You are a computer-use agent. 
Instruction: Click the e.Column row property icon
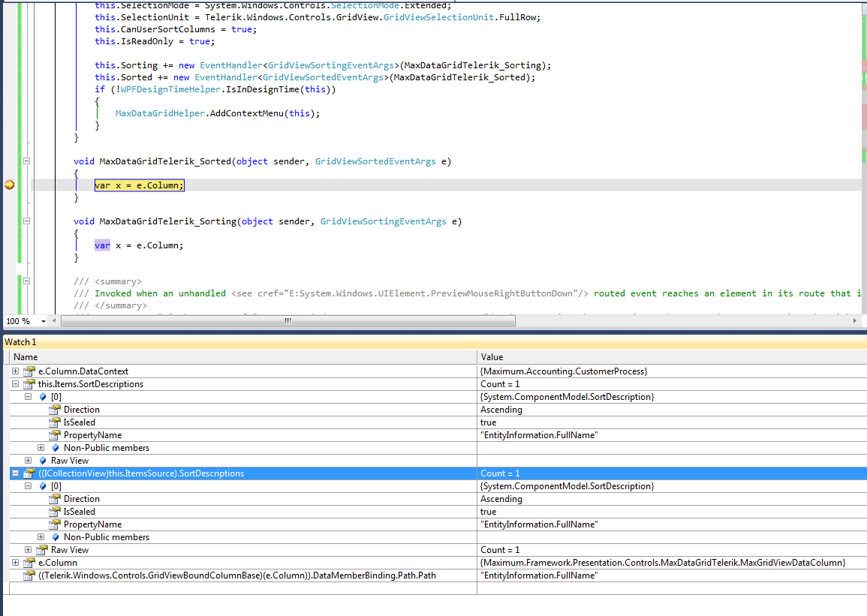[29, 563]
